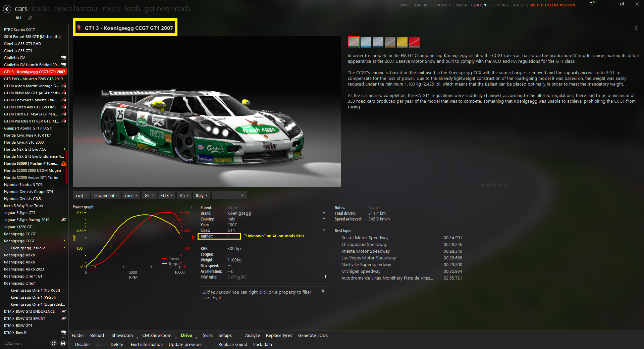Image resolution: width=644 pixels, height=349 pixels.
Task: Dismiss the Did you know tip
Action: 323,291
